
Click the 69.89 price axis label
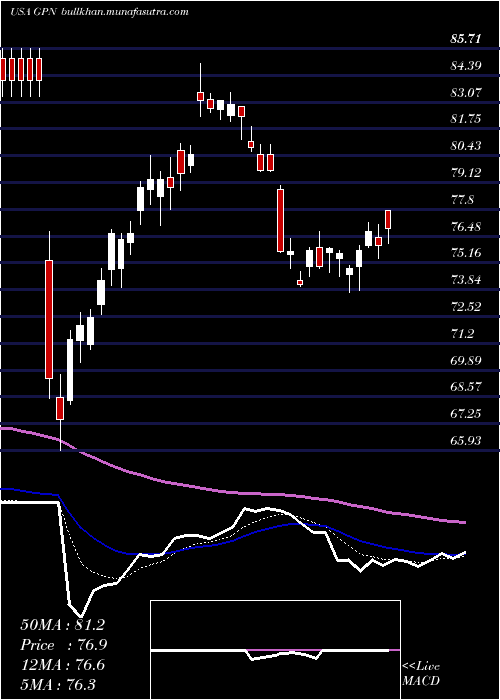466,360
